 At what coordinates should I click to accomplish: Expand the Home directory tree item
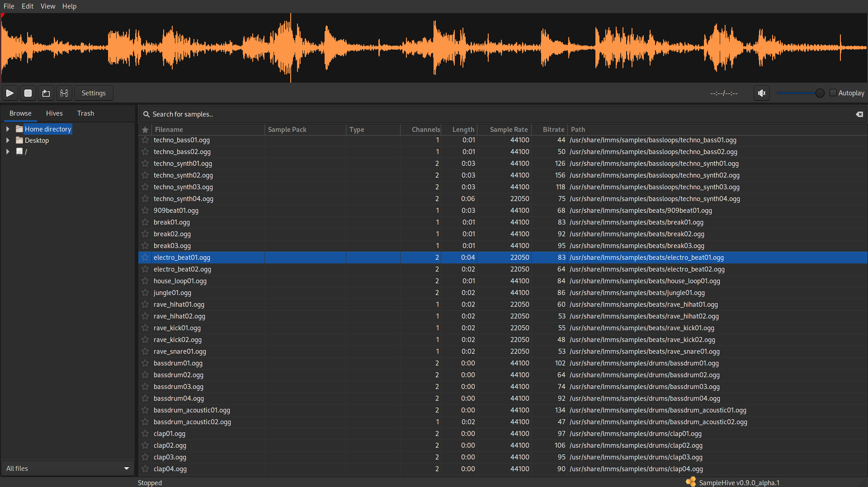point(7,129)
